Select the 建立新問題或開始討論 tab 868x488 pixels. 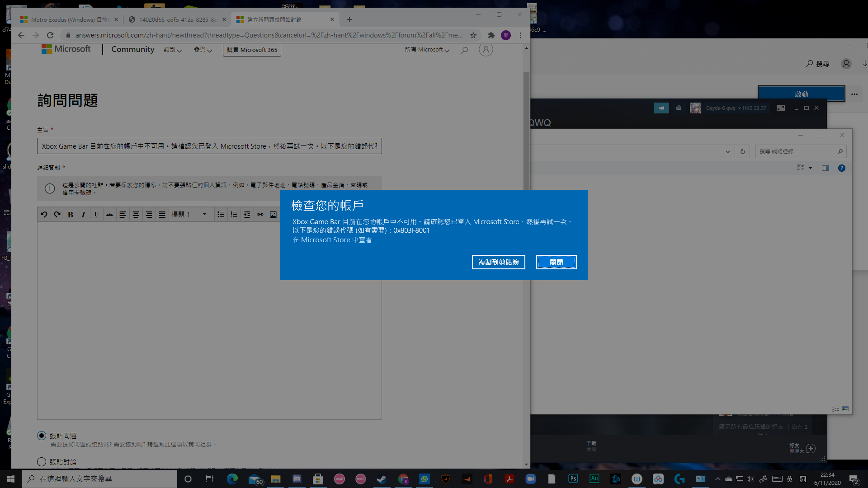285,19
